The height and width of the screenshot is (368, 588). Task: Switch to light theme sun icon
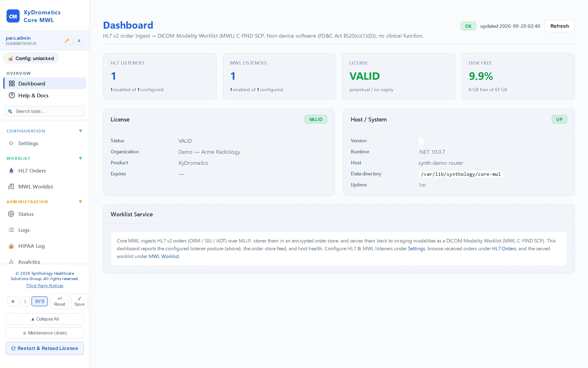click(x=13, y=301)
